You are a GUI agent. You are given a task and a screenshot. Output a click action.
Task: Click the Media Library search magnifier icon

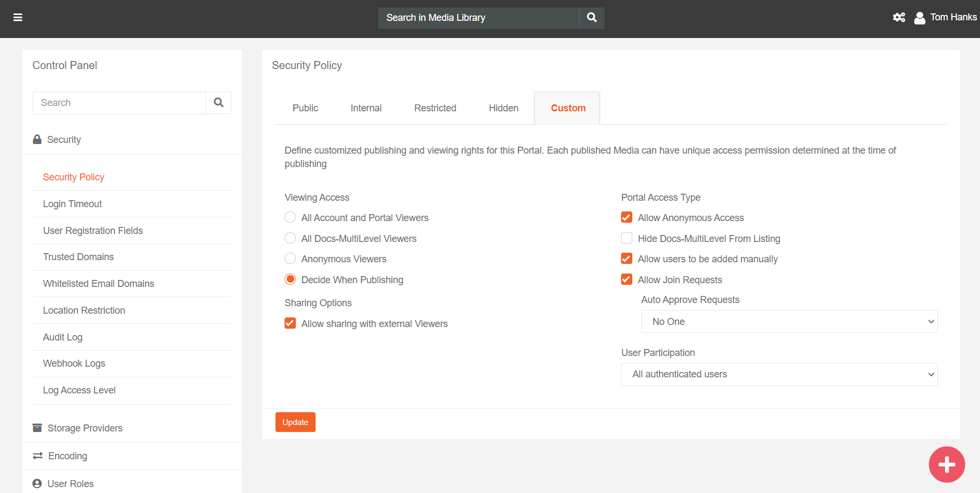click(x=592, y=18)
